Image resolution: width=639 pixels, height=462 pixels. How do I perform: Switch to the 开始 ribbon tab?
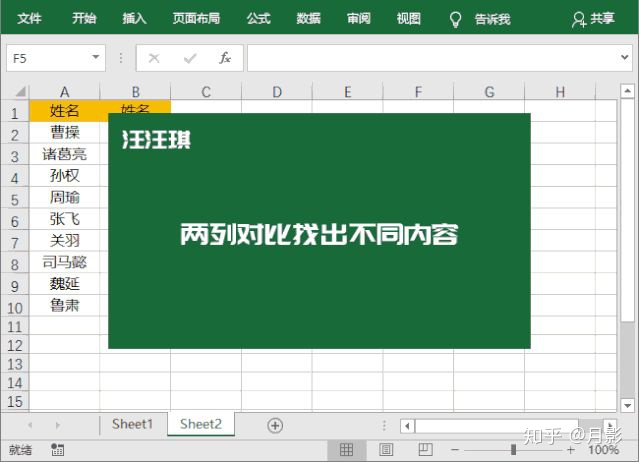[x=84, y=18]
